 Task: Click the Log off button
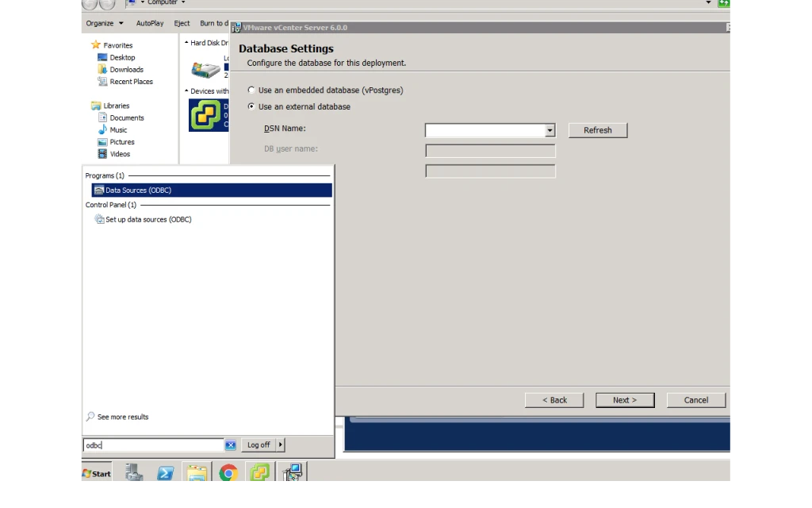click(x=259, y=444)
